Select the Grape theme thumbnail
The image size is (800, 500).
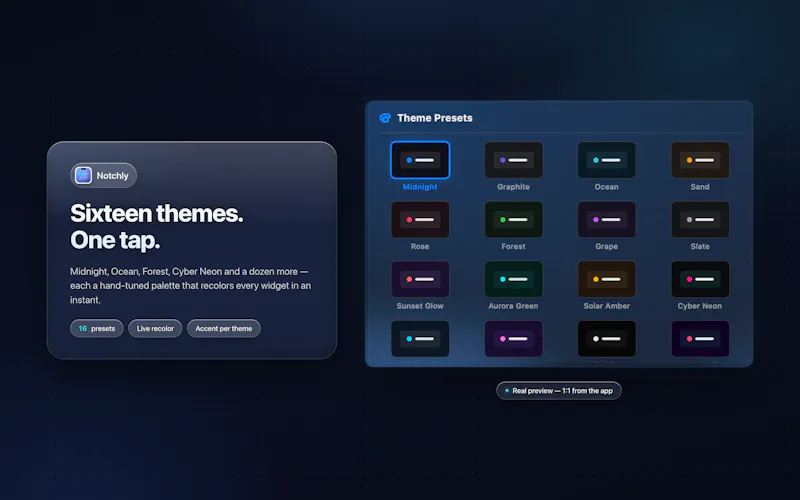click(607, 219)
